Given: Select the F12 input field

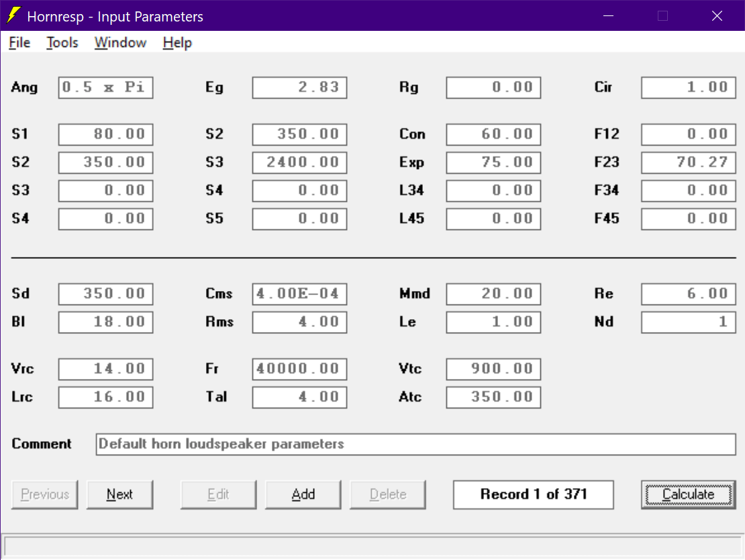Looking at the screenshot, I should click(688, 134).
